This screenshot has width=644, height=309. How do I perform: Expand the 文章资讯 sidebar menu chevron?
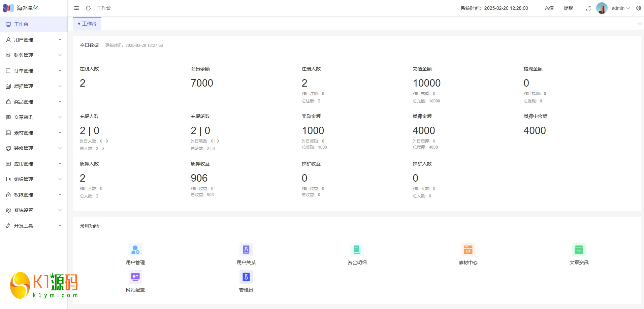click(60, 117)
